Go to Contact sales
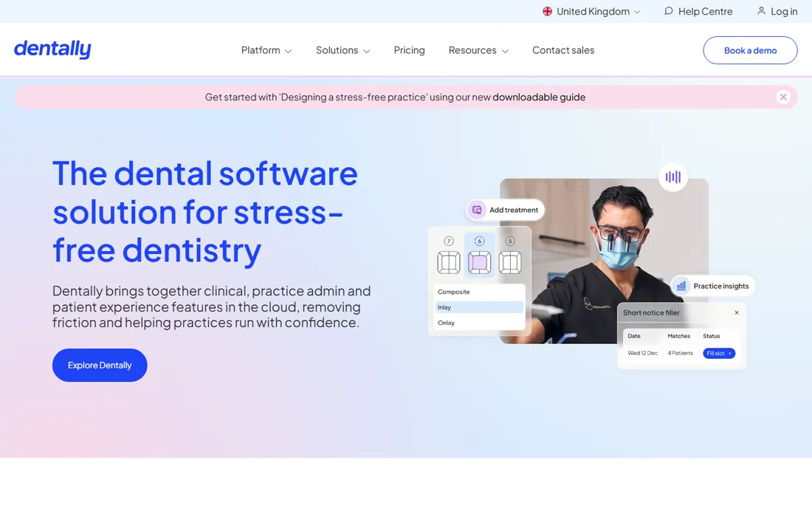The height and width of the screenshot is (508, 812). pyautogui.click(x=563, y=50)
